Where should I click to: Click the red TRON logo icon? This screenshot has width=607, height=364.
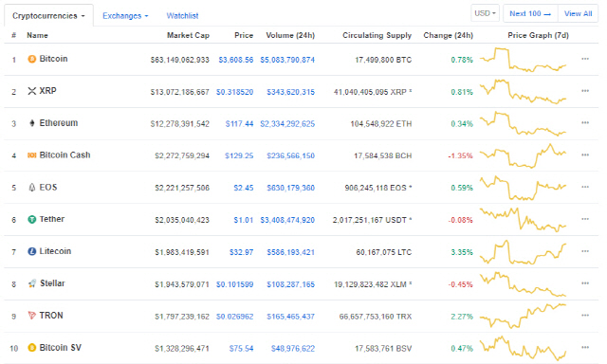point(31,316)
